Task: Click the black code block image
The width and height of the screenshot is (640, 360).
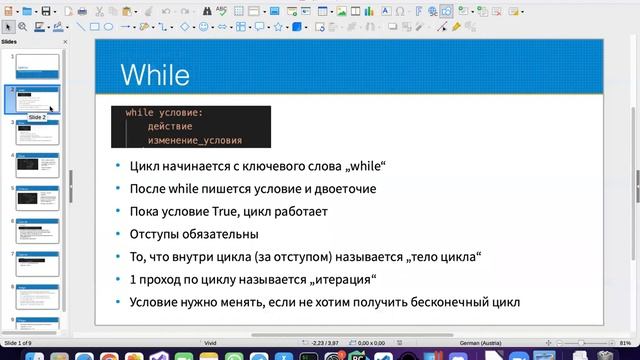Action: pyautogui.click(x=191, y=127)
